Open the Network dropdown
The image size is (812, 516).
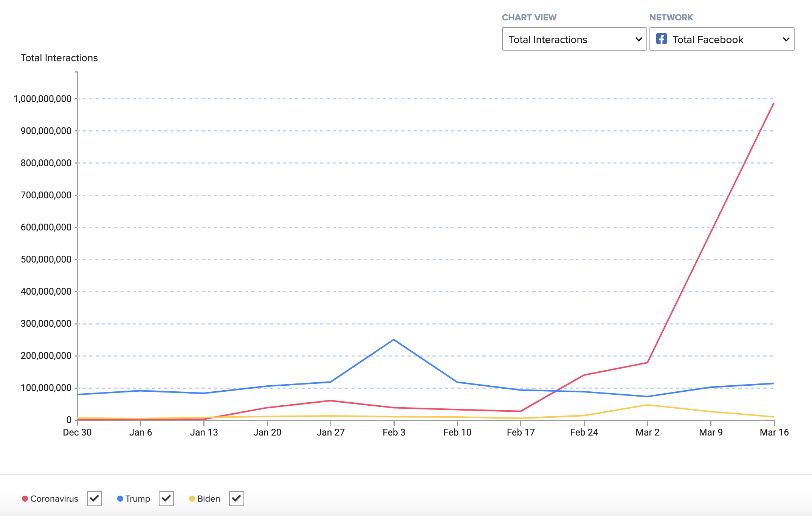coord(721,39)
